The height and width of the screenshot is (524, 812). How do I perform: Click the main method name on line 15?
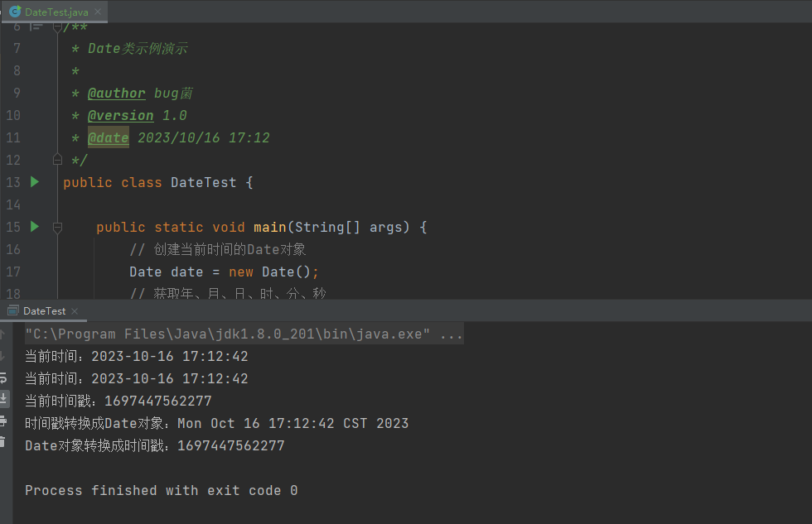(270, 227)
